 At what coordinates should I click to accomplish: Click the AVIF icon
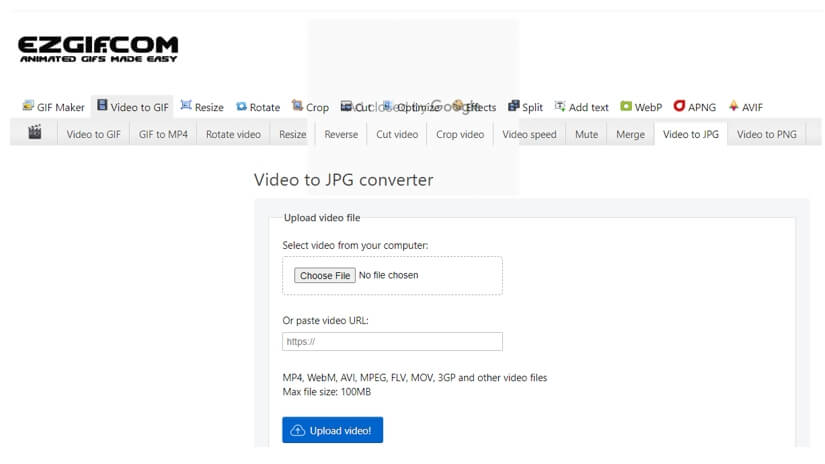coord(733,106)
